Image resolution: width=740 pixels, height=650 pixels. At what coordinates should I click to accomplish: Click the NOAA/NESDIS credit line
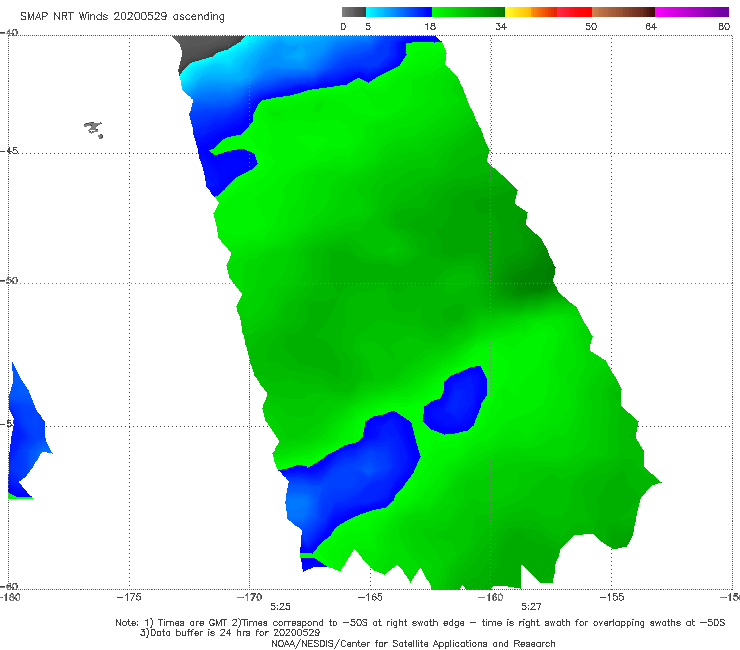[413, 643]
